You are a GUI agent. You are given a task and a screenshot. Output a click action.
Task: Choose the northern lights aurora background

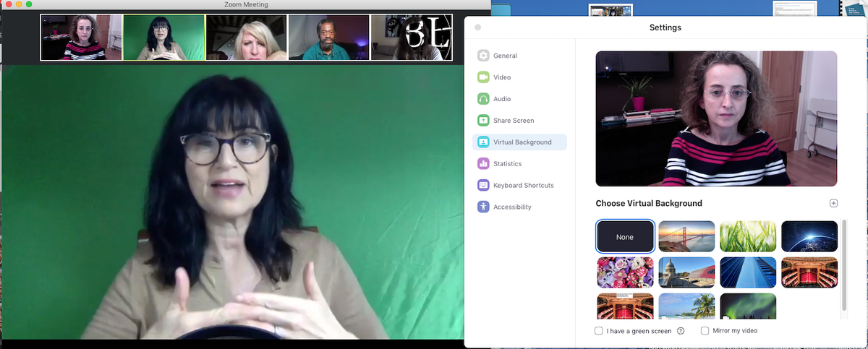[x=748, y=306]
